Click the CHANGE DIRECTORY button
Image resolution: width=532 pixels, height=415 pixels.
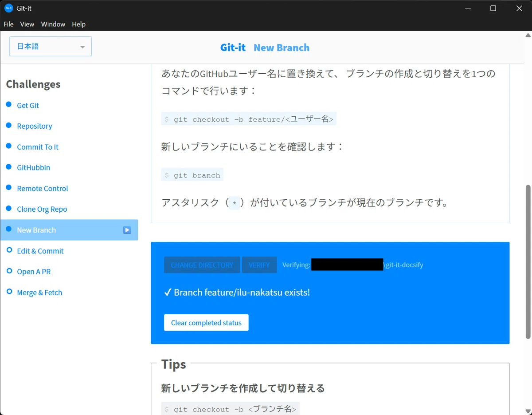point(202,265)
